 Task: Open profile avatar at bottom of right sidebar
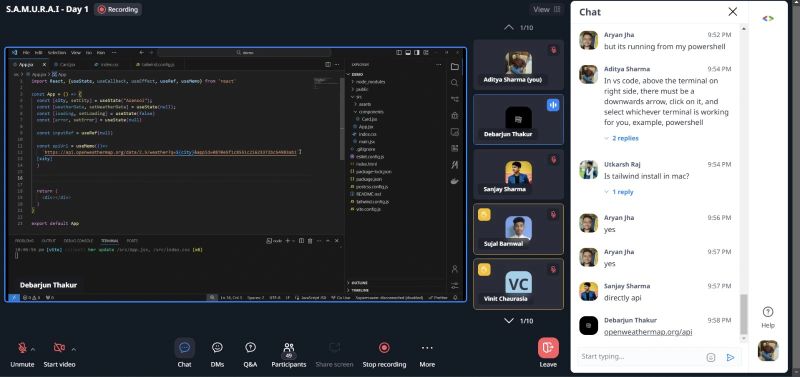tap(767, 350)
